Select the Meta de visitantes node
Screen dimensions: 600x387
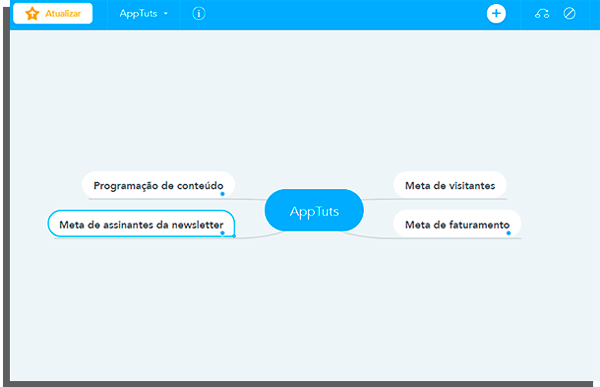pos(450,185)
